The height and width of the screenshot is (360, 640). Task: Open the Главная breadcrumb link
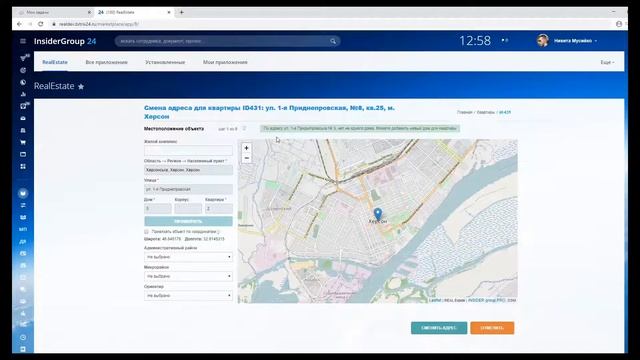tap(464, 112)
